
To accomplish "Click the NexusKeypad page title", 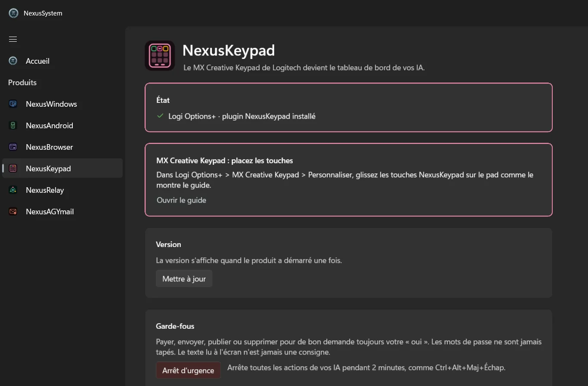I will click(229, 50).
